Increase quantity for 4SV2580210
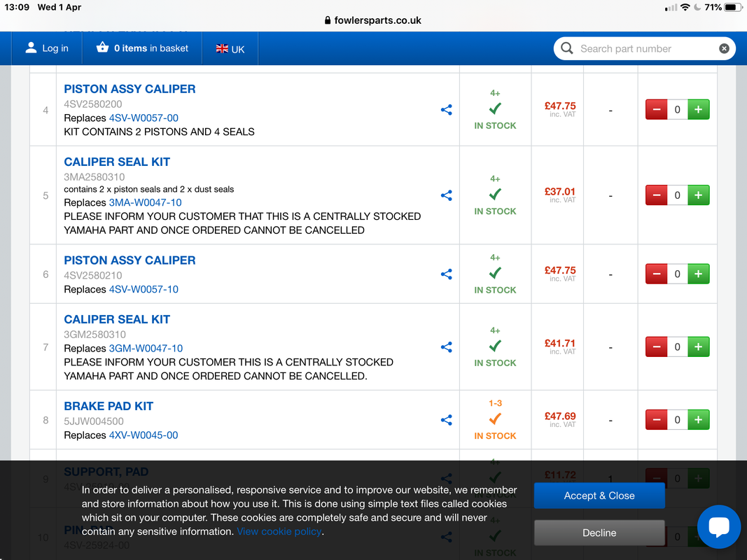747x560 pixels. tap(699, 274)
